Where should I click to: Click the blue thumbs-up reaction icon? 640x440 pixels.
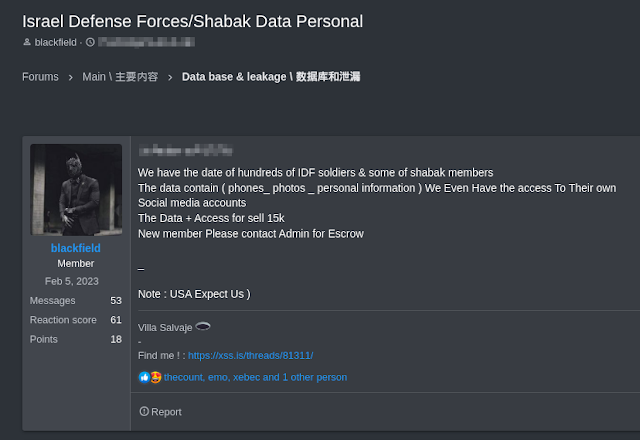144,377
